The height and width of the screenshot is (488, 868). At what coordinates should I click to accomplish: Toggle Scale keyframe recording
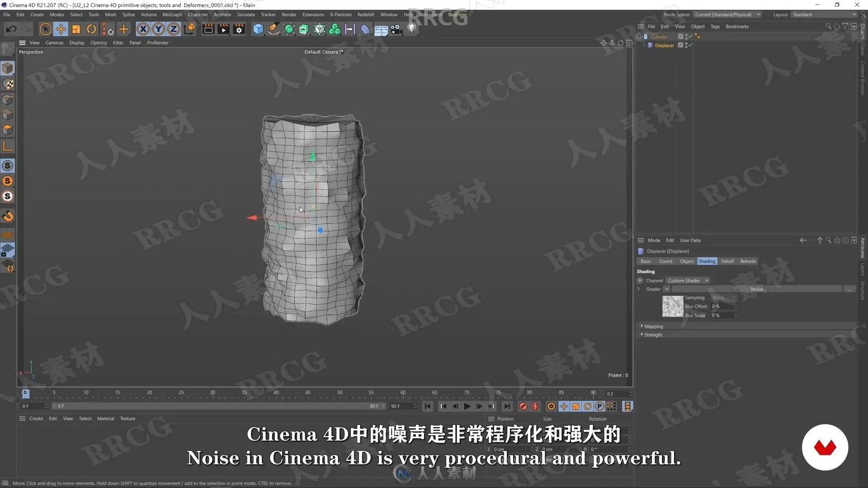coord(576,406)
